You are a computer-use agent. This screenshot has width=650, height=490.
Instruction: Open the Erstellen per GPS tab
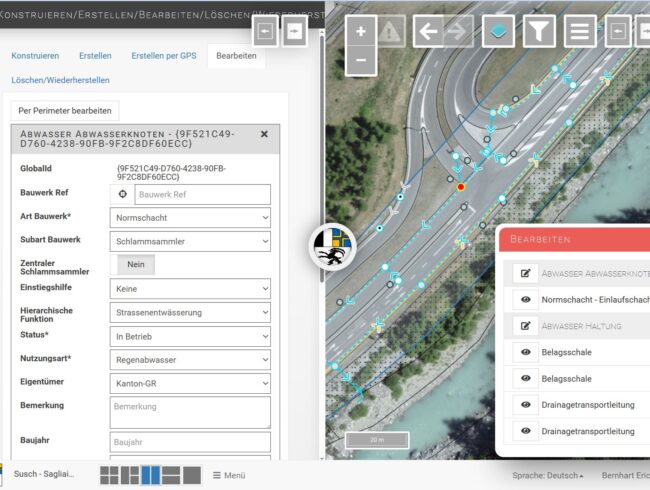click(163, 56)
